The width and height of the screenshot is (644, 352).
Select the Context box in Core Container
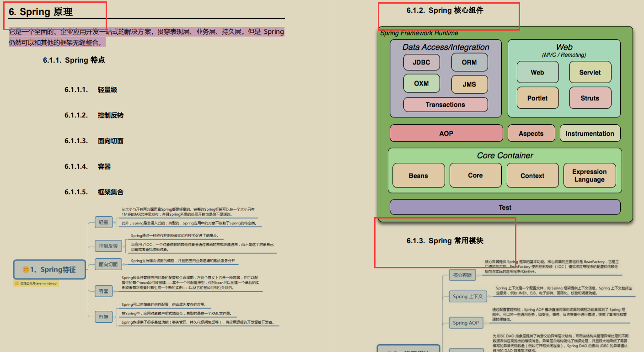[x=532, y=176]
